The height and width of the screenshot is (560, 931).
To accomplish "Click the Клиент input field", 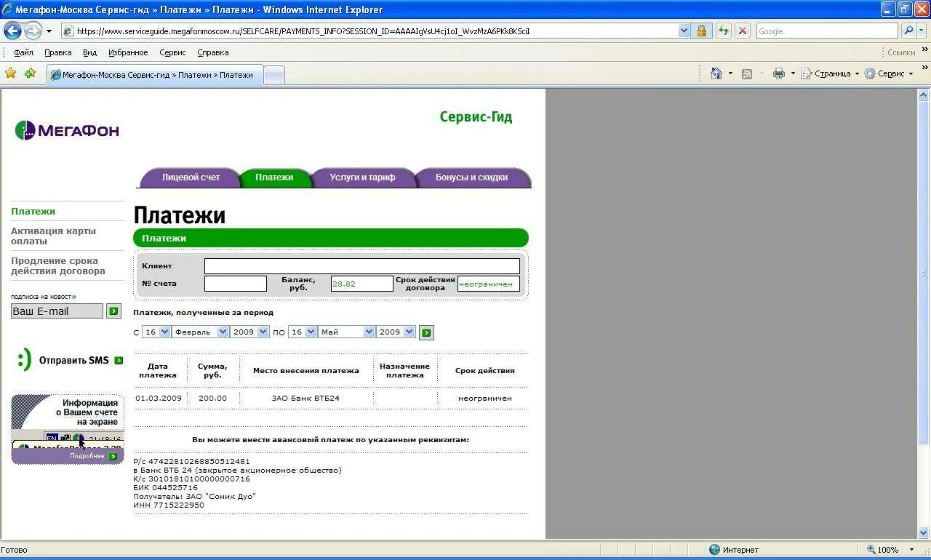I will click(362, 266).
